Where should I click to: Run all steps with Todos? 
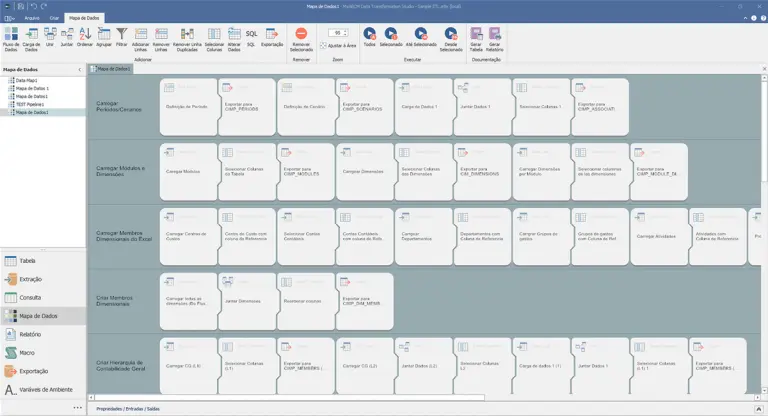pos(370,38)
